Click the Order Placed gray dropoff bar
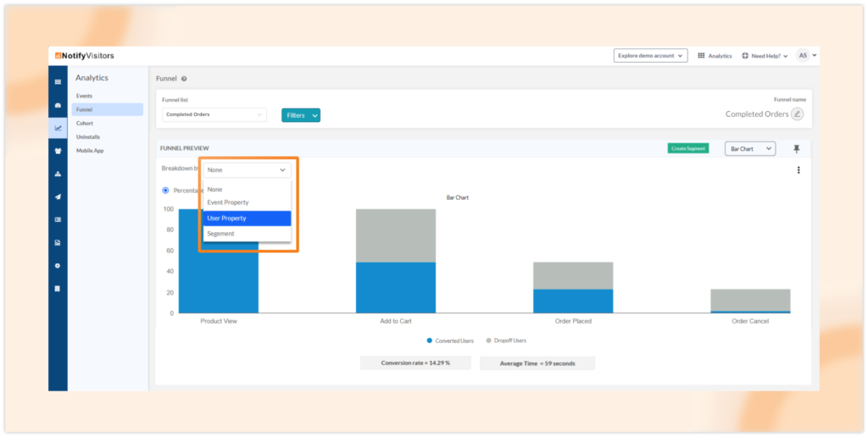The image size is (868, 437). [x=573, y=275]
